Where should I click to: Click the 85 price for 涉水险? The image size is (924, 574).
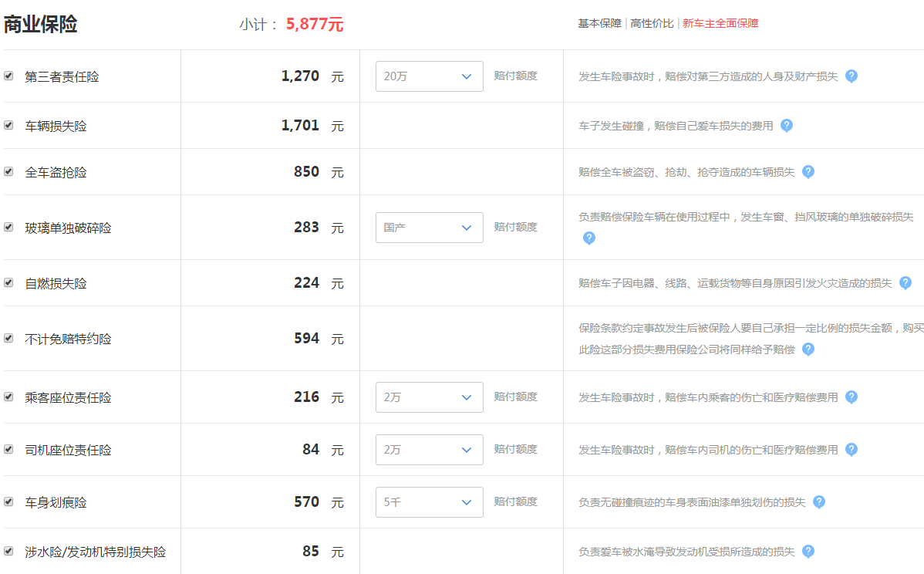pos(311,551)
